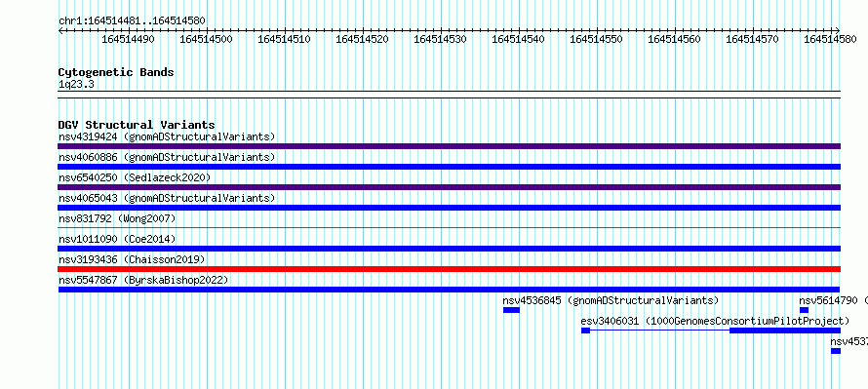Click the blue nsv4060886 variant bar
868x389 pixels.
pyautogui.click(x=449, y=167)
